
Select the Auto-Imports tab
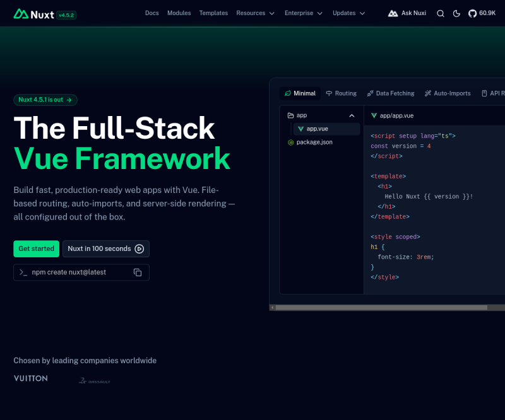pos(448,93)
